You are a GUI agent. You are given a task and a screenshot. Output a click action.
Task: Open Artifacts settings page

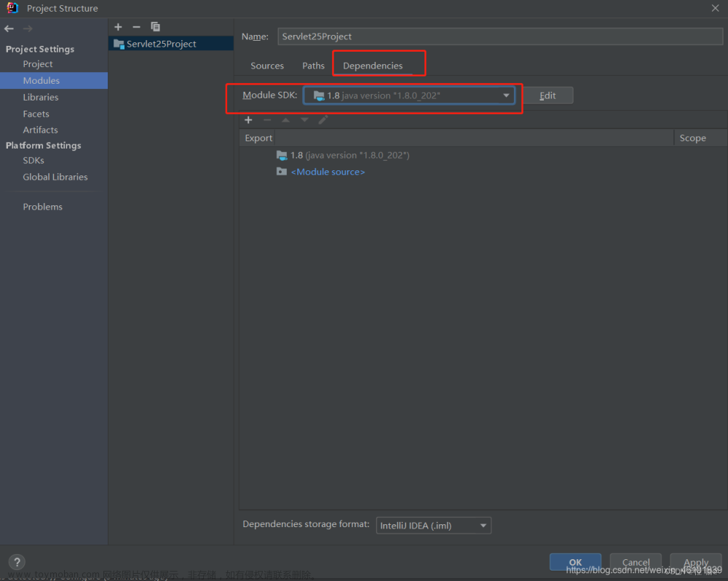[40, 130]
